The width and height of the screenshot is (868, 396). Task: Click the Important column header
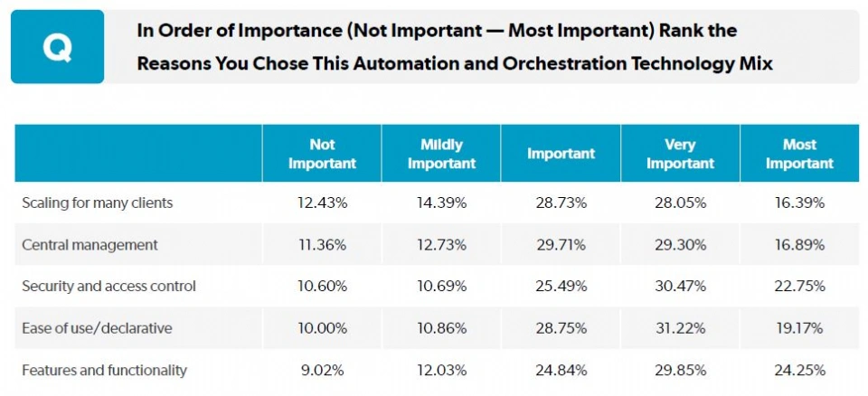(x=561, y=154)
